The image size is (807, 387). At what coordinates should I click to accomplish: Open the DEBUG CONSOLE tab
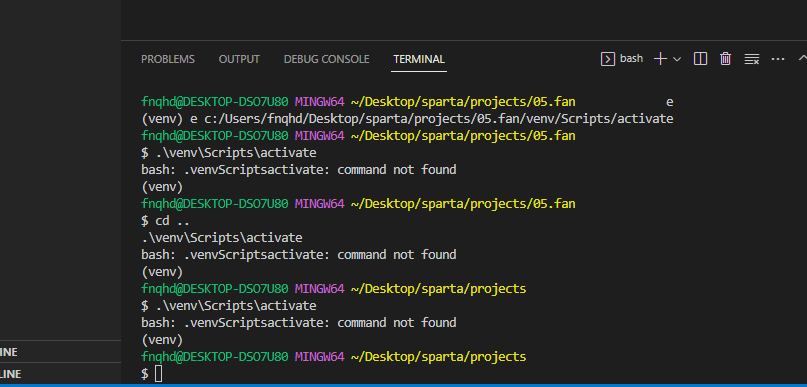[326, 59]
